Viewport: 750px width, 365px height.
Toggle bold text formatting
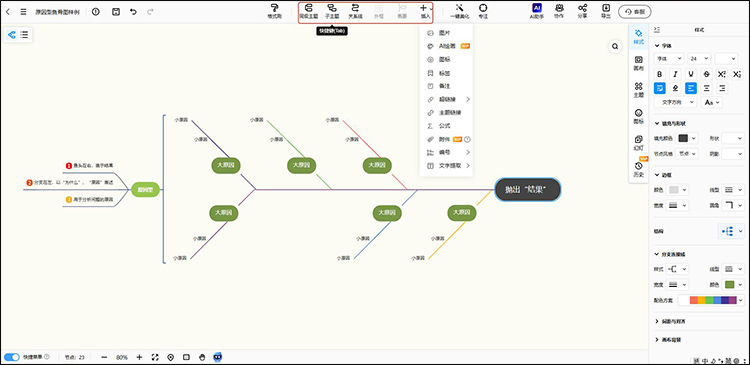click(660, 74)
